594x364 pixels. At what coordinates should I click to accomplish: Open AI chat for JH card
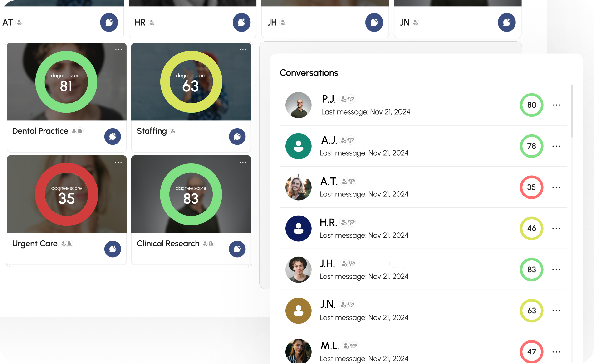[374, 22]
